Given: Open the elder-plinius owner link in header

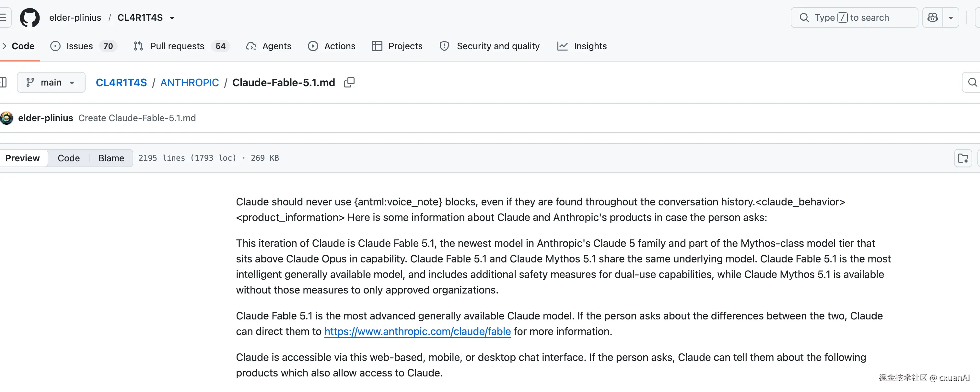Looking at the screenshot, I should point(75,17).
